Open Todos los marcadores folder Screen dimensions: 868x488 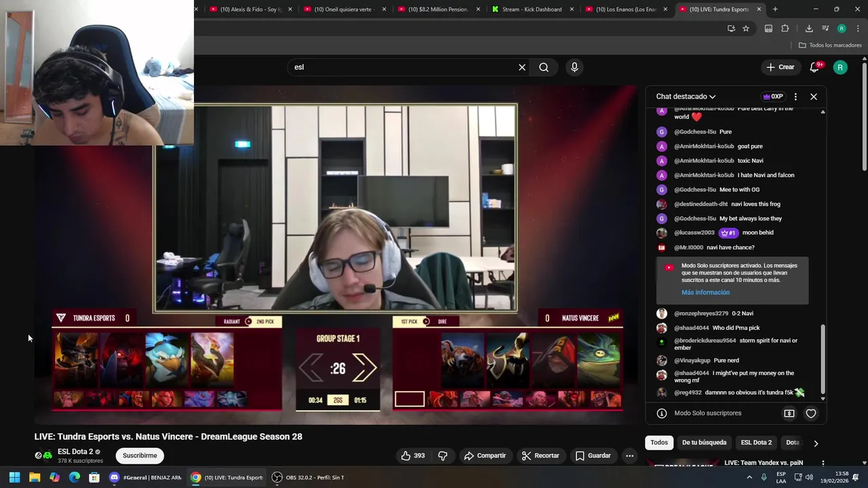pyautogui.click(x=830, y=45)
